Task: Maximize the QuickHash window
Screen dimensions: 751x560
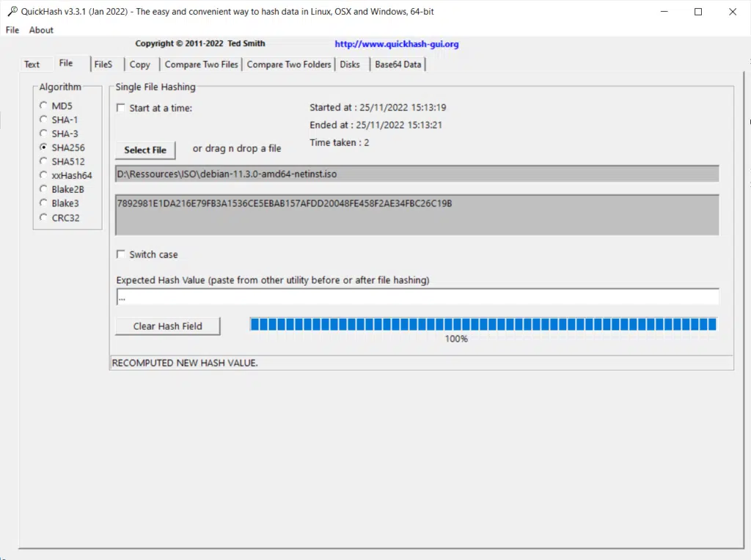Action: click(x=698, y=12)
